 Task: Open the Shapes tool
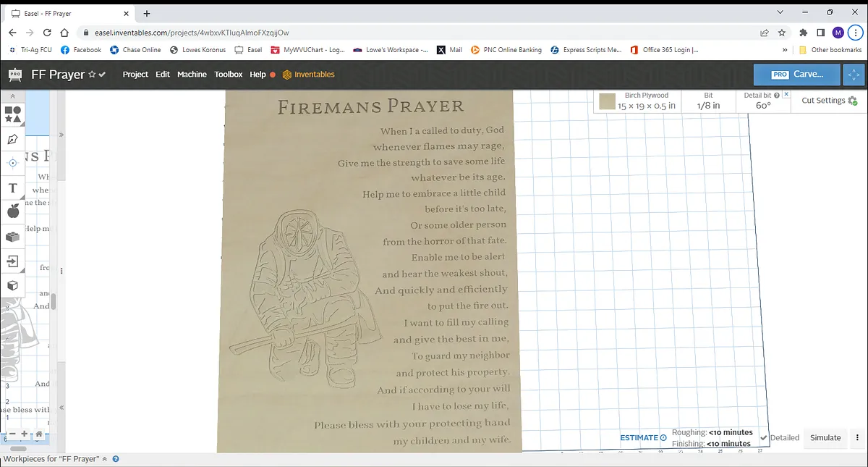[13, 114]
